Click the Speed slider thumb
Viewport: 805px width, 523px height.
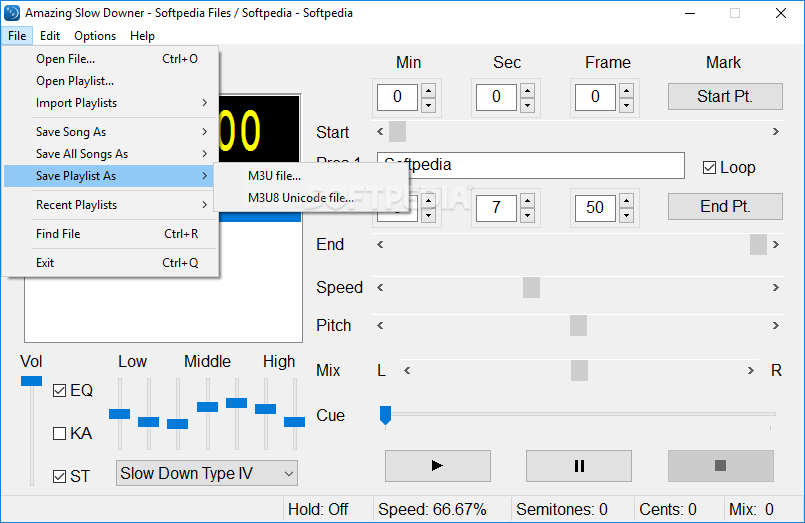(x=531, y=287)
